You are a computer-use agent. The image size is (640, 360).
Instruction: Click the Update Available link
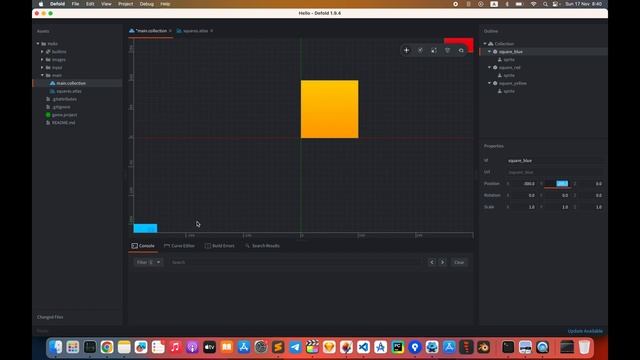pyautogui.click(x=585, y=331)
